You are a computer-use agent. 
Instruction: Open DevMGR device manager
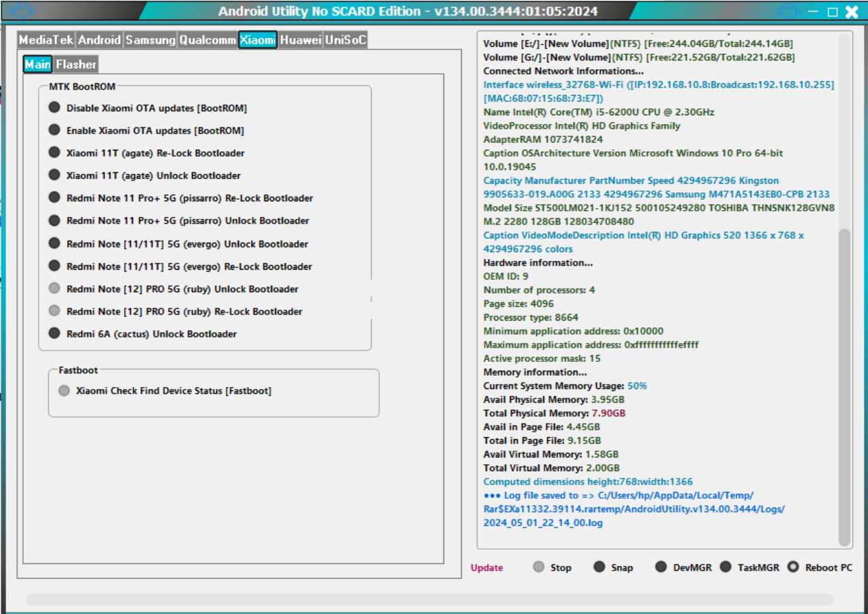tap(684, 567)
